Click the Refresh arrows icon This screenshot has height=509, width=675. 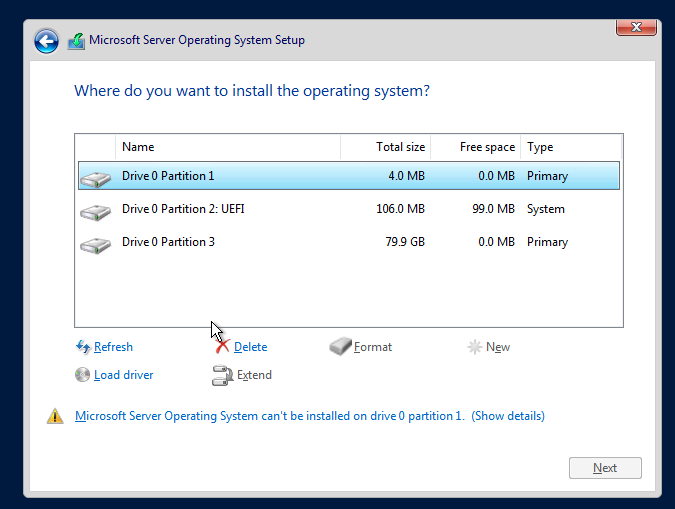click(83, 347)
